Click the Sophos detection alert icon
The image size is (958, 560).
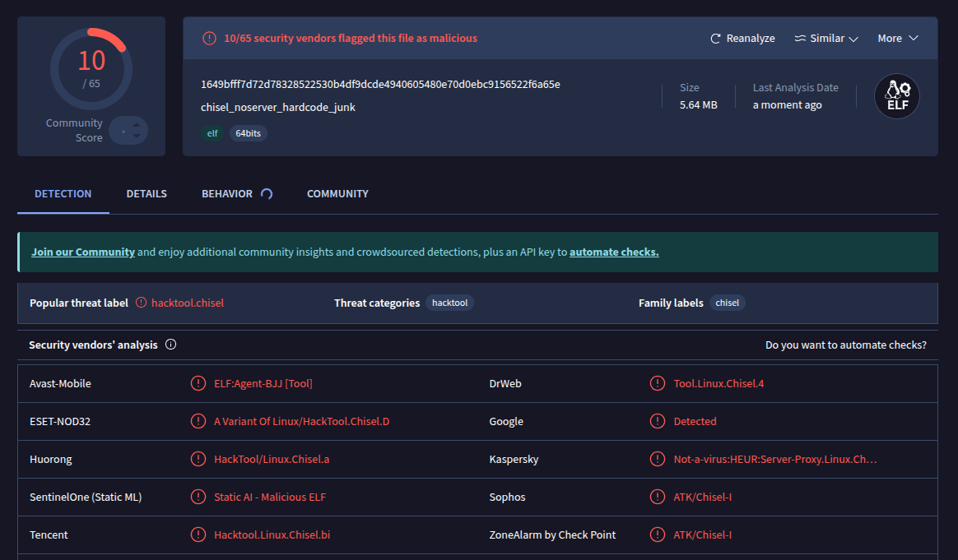[658, 498]
